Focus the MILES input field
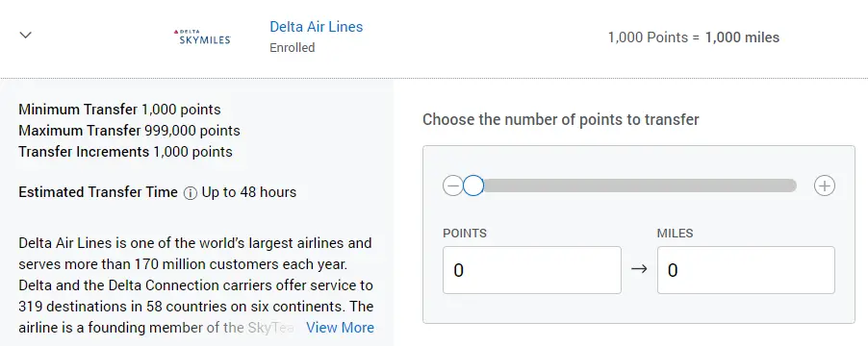Image resolution: width=868 pixels, height=346 pixels. pos(746,270)
